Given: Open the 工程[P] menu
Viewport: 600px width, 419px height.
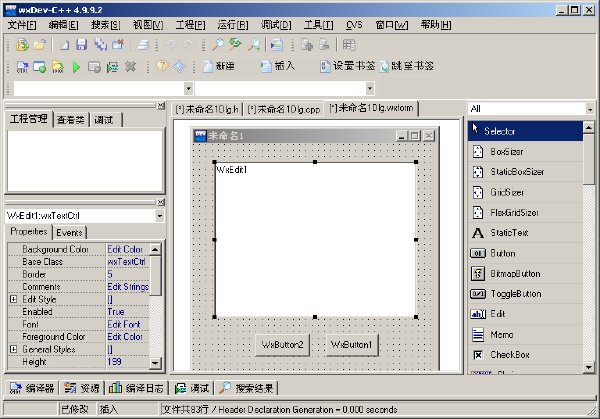Looking at the screenshot, I should point(190,25).
